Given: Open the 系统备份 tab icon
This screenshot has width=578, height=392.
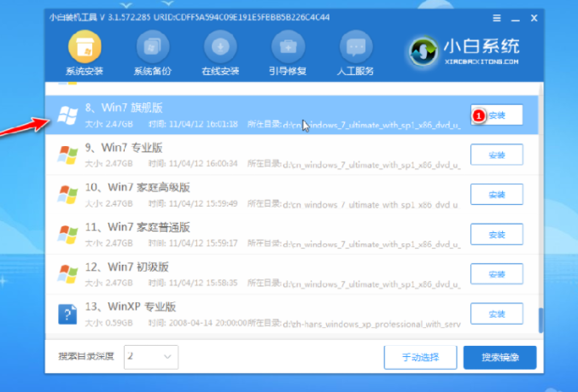Looking at the screenshot, I should pyautogui.click(x=153, y=47).
